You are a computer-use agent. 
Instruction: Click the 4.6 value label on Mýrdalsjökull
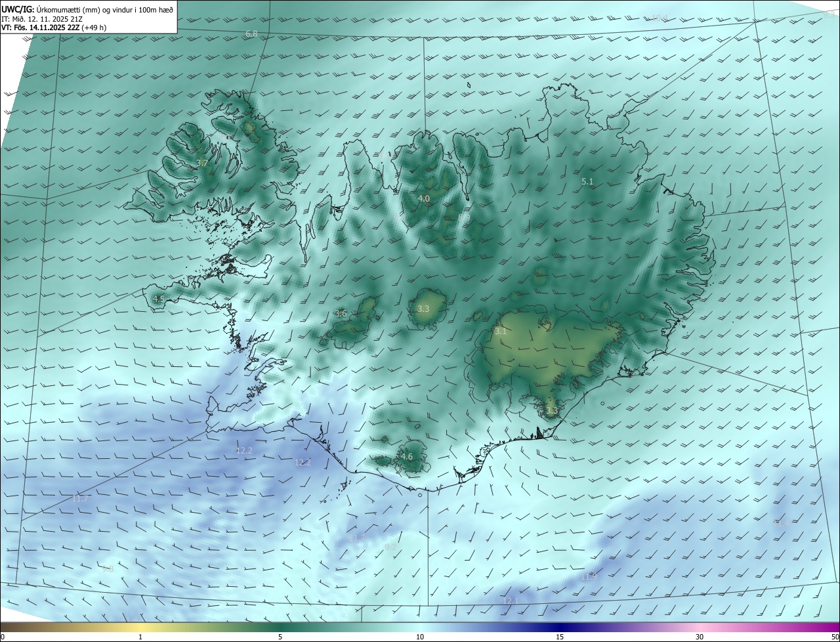(407, 457)
